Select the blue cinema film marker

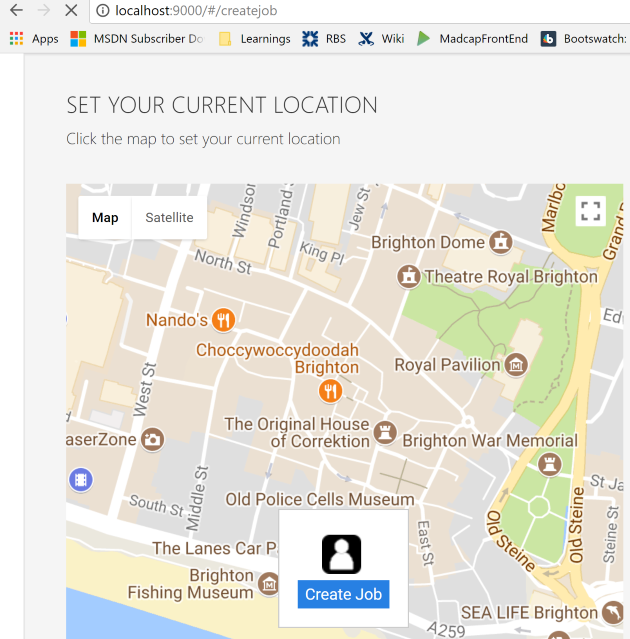pos(81,480)
